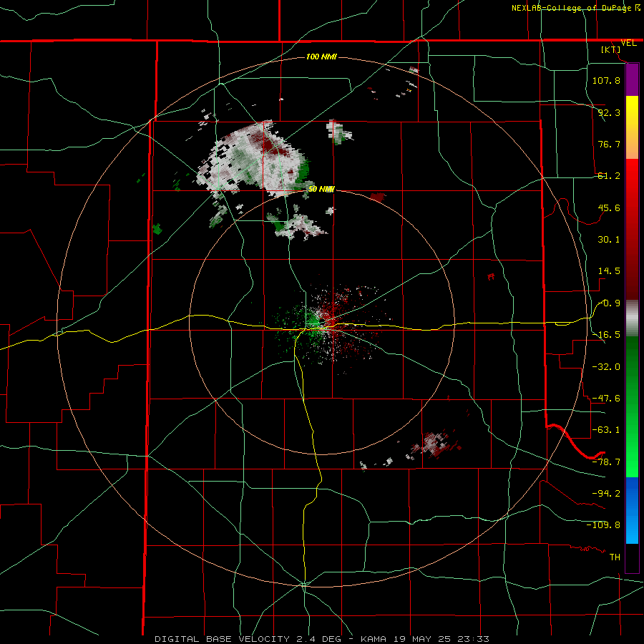Click the -0.9 velocity scale value
644x644 pixels.
(609, 303)
